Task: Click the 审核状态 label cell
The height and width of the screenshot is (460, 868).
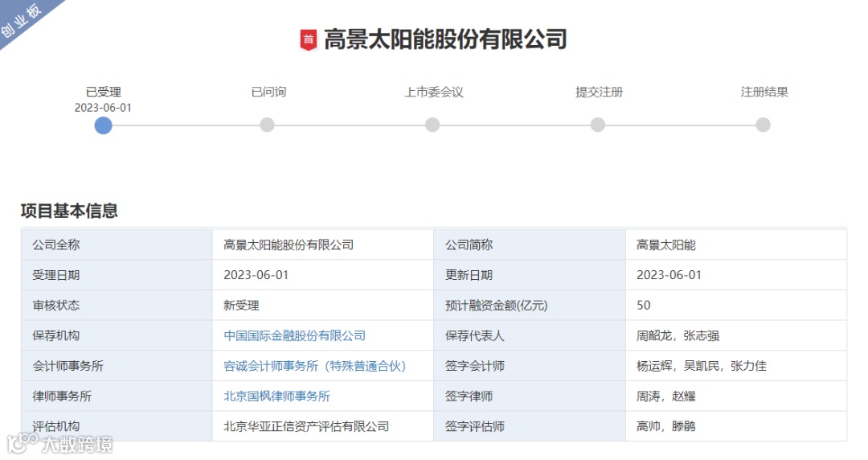Action: tap(117, 306)
